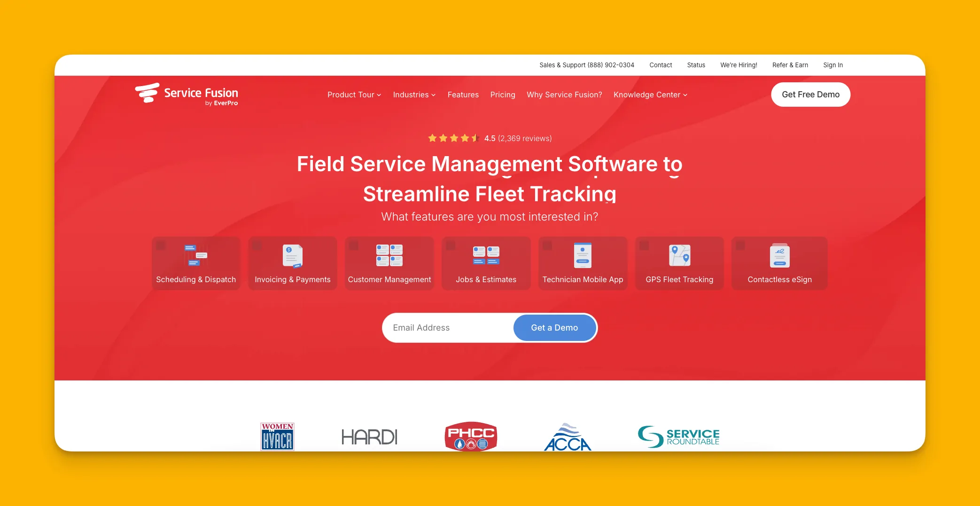
Task: Click the Get Free Demo button
Action: (x=810, y=94)
